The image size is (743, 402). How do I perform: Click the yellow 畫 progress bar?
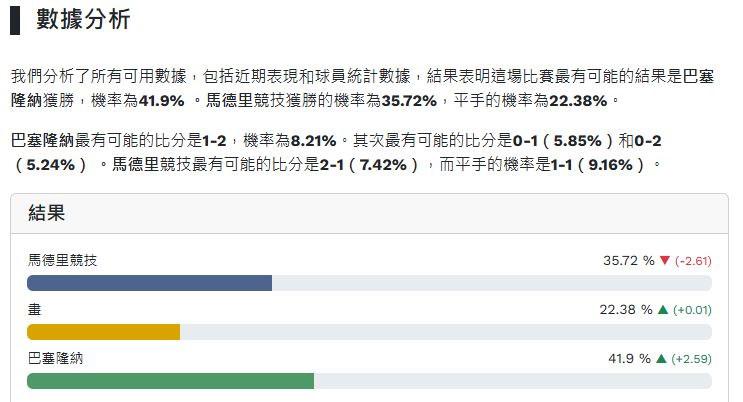coord(103,332)
